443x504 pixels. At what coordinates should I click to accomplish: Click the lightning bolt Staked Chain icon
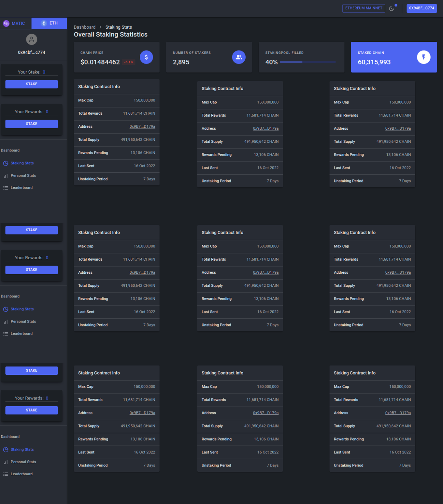[423, 57]
